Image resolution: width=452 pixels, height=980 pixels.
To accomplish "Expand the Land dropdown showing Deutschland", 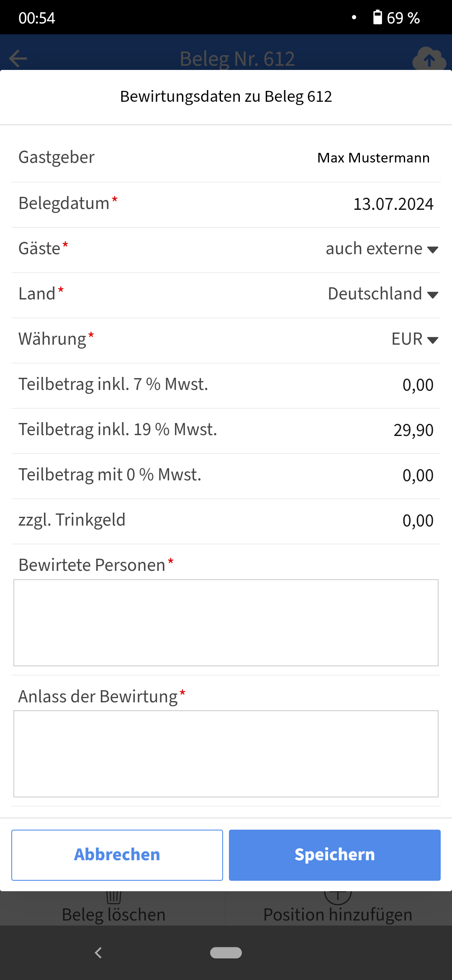I will point(383,294).
